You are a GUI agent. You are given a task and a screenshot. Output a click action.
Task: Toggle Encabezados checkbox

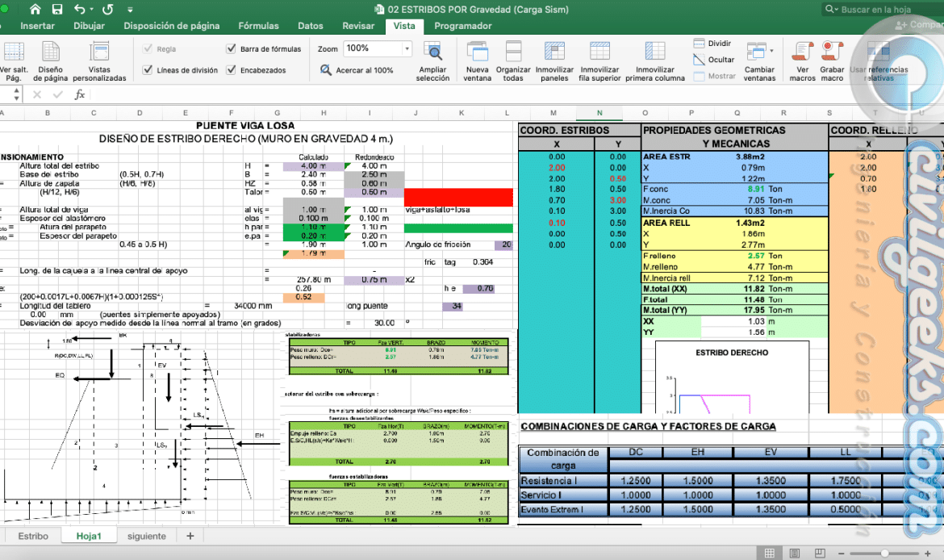(x=232, y=70)
